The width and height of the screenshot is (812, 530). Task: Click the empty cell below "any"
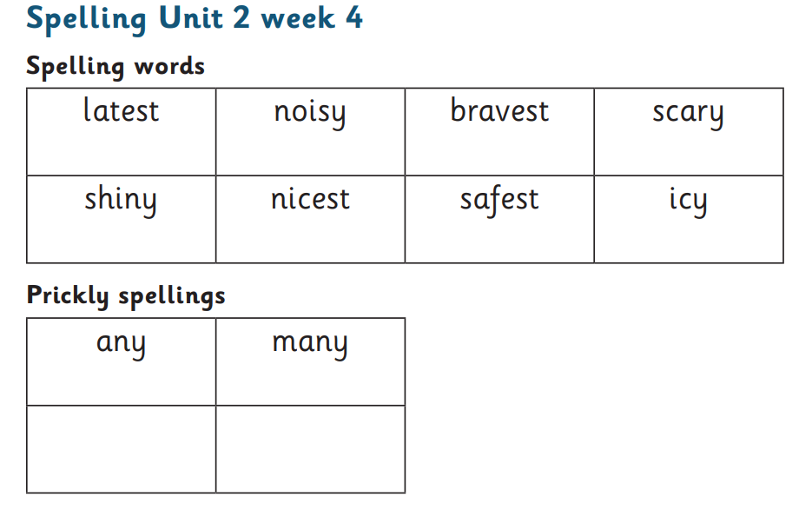(122, 449)
